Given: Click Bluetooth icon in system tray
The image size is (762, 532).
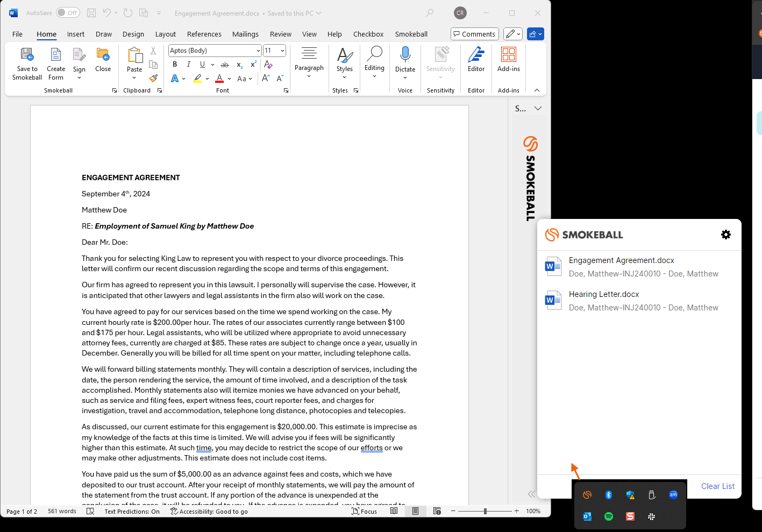Looking at the screenshot, I should (x=609, y=495).
